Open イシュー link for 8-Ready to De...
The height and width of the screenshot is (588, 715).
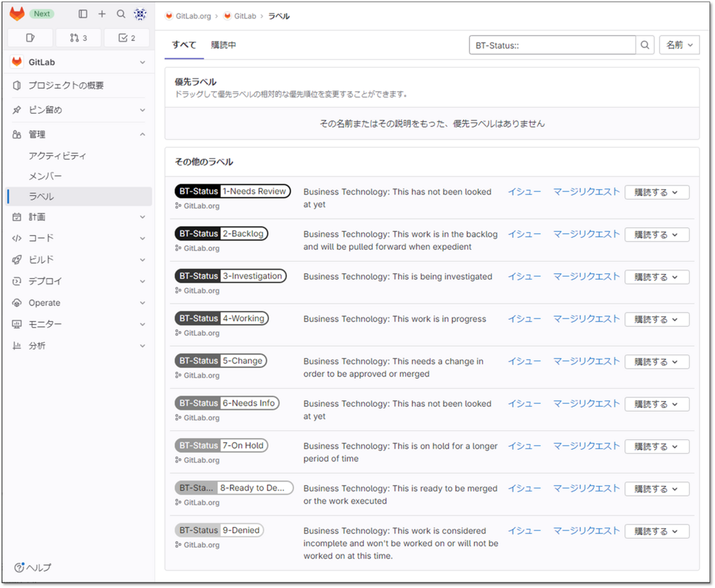(524, 488)
